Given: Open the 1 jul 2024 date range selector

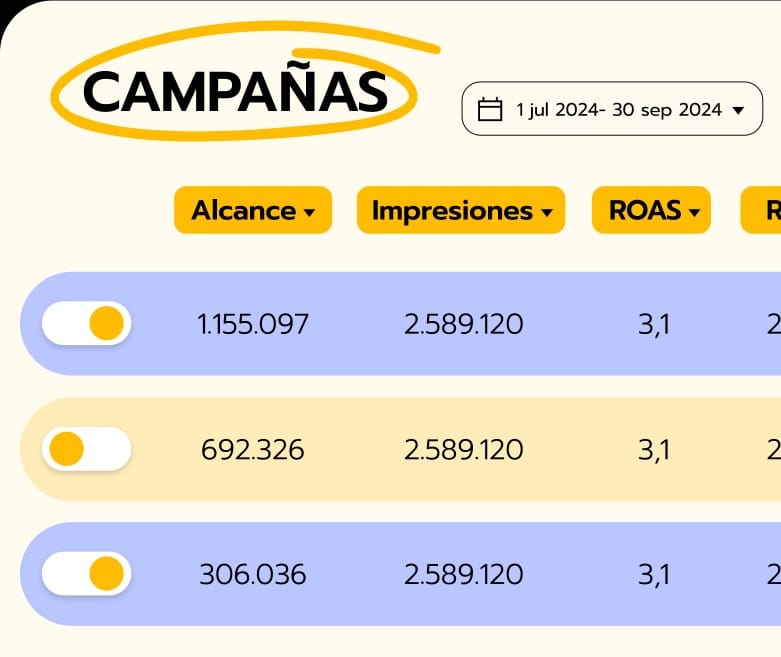Looking at the screenshot, I should coord(612,109).
